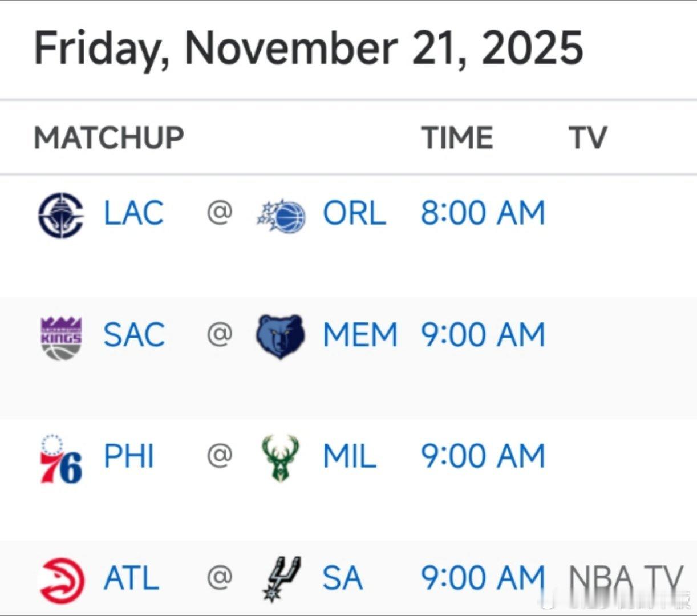Open the 8:00 AM LAC-ORL game

coord(483,213)
